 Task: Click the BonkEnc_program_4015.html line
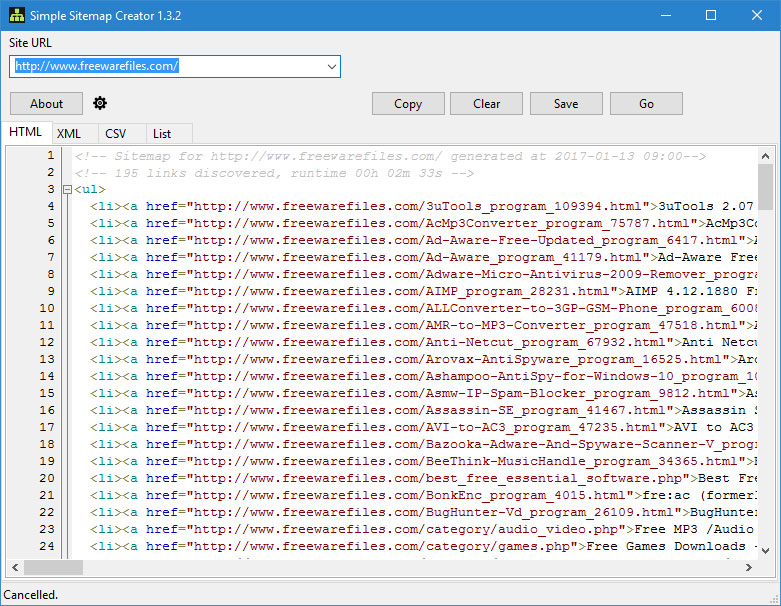(423, 495)
